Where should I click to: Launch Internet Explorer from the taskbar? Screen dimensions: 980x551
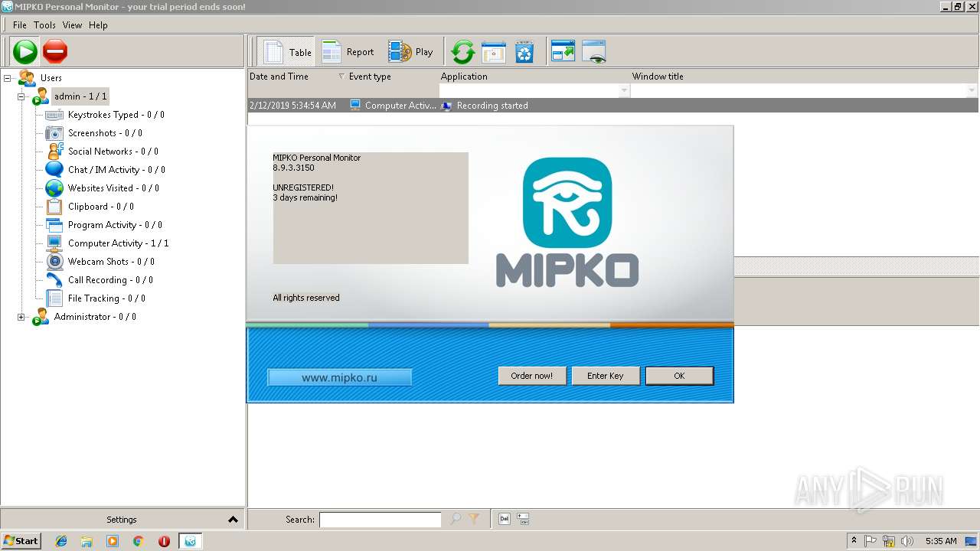(61, 541)
